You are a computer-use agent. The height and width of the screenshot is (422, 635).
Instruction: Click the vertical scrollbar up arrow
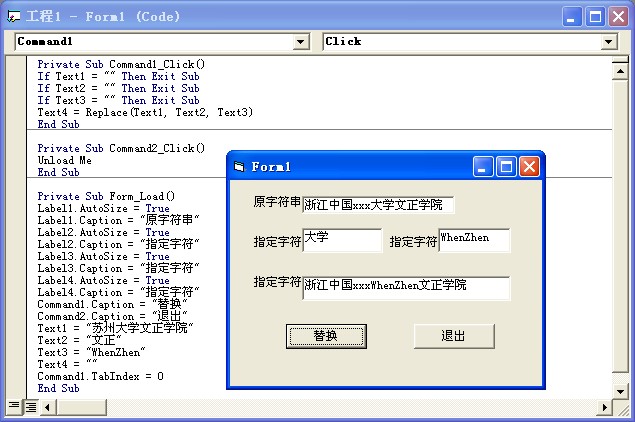point(620,72)
